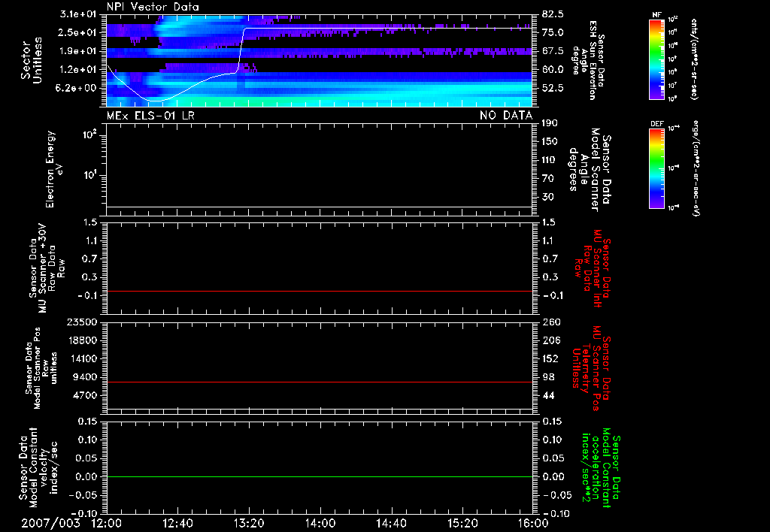Click the 'NF' label above the color bar
This screenshot has width=770, height=532.
click(x=657, y=15)
